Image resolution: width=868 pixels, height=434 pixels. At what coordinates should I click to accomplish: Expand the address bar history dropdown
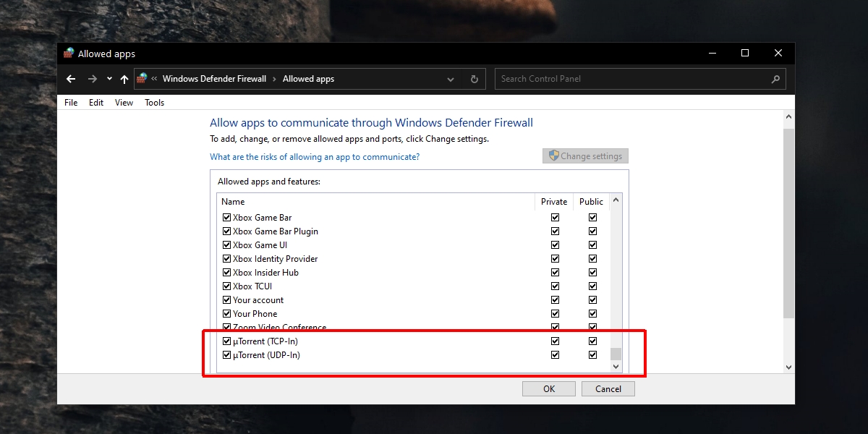(451, 79)
